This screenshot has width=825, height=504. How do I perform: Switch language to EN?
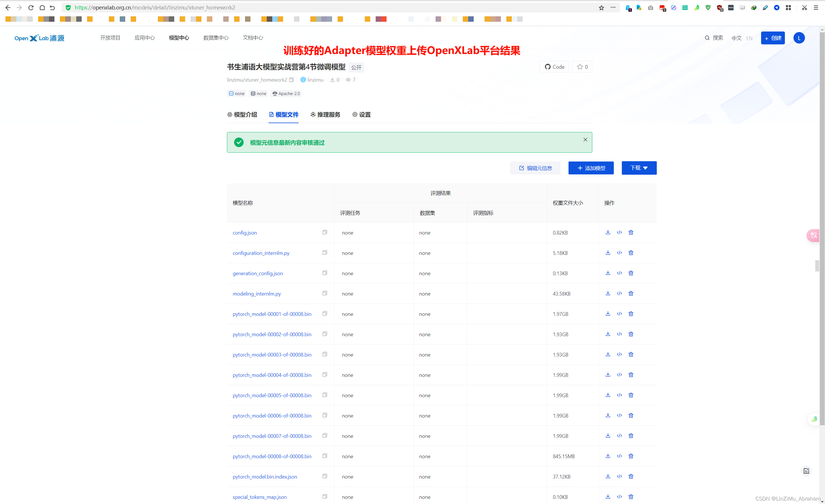(x=749, y=38)
